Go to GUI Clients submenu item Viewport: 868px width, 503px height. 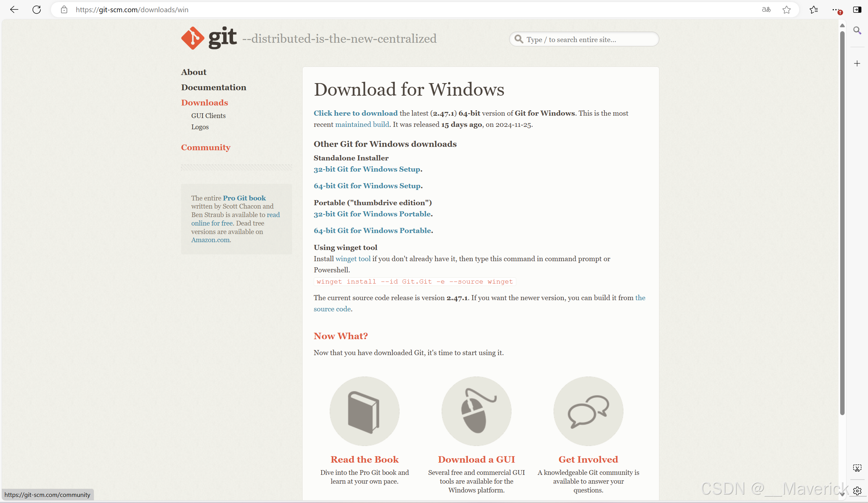click(208, 116)
